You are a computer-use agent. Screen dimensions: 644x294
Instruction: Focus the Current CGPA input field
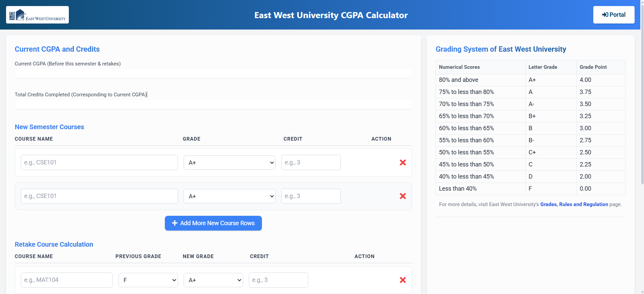[x=213, y=73]
